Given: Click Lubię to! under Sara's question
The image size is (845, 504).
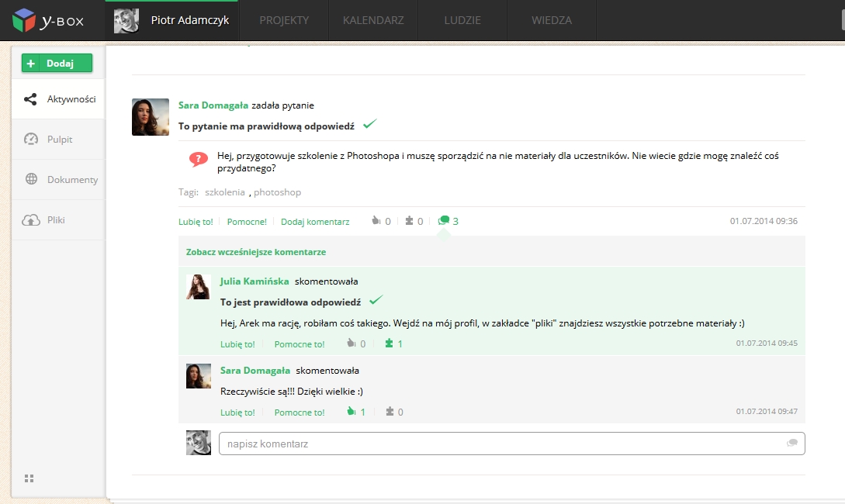Looking at the screenshot, I should click(196, 222).
